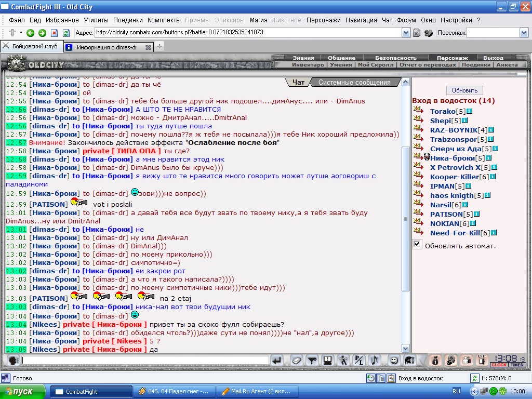Image resolution: width=532 pixels, height=399 pixels.
Task: Open the smiley emoticon picker
Action: pos(394,361)
